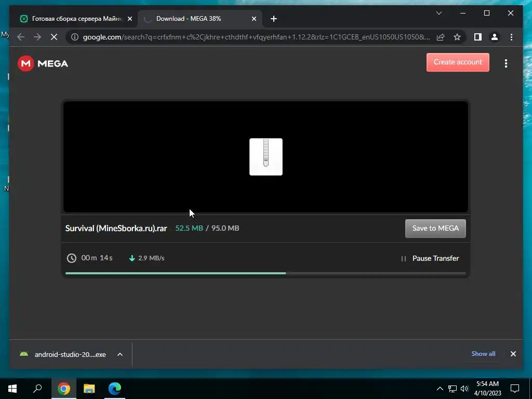The width and height of the screenshot is (532, 399).
Task: Click the 2.9 MB/s speed value
Action: coord(151,258)
